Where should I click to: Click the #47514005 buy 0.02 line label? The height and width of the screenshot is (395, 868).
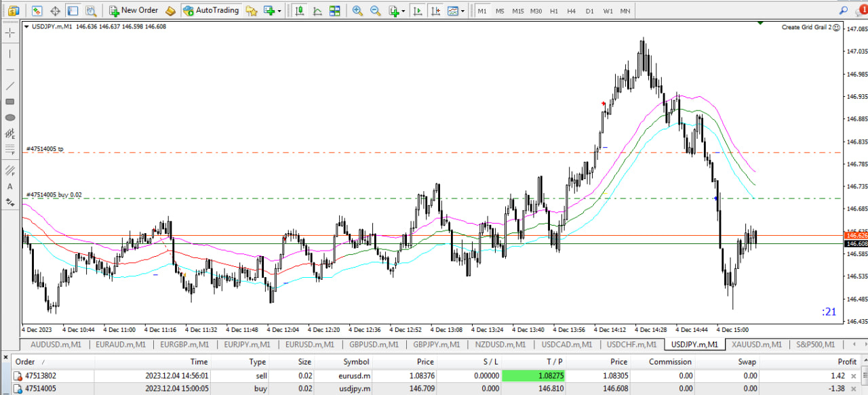coord(54,194)
